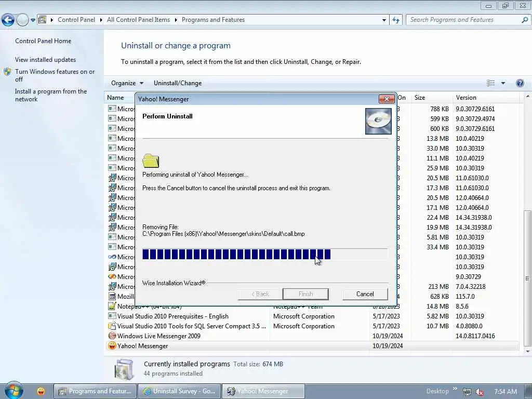Screen dimensions: 532x399
Task: Click the All Control Panel Items breadcrumb
Action: 138,20
